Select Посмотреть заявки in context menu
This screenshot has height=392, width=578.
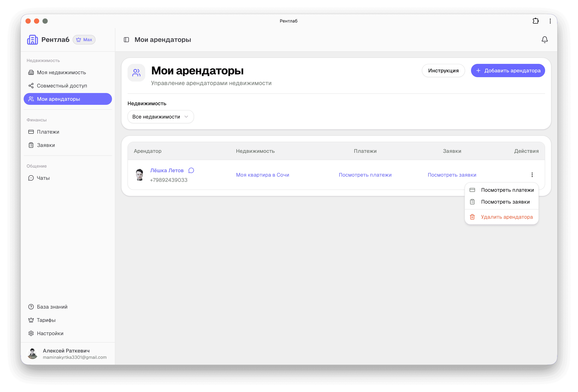point(505,202)
